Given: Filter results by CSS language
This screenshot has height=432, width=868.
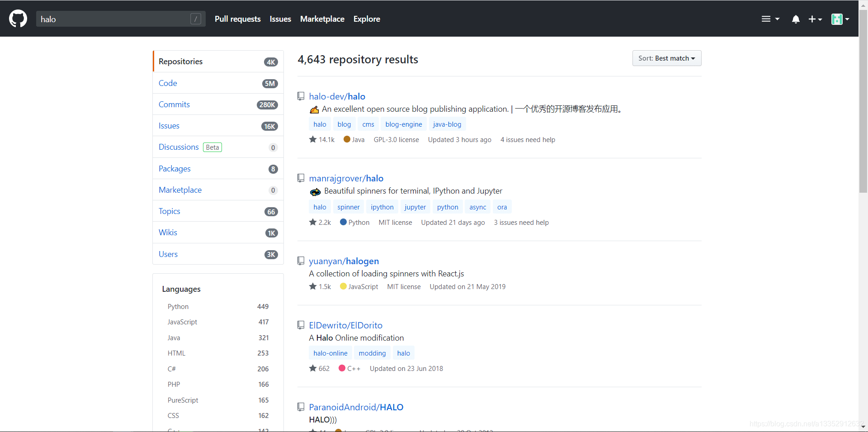Looking at the screenshot, I should 218,416.
